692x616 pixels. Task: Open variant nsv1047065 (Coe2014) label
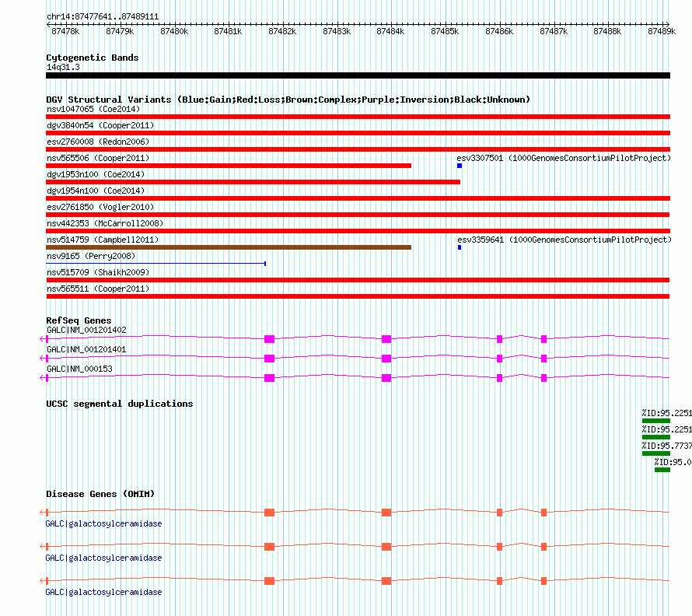[x=93, y=109]
